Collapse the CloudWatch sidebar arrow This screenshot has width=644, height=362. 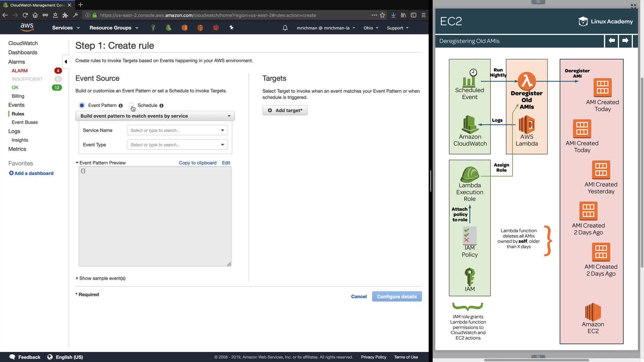(66, 62)
